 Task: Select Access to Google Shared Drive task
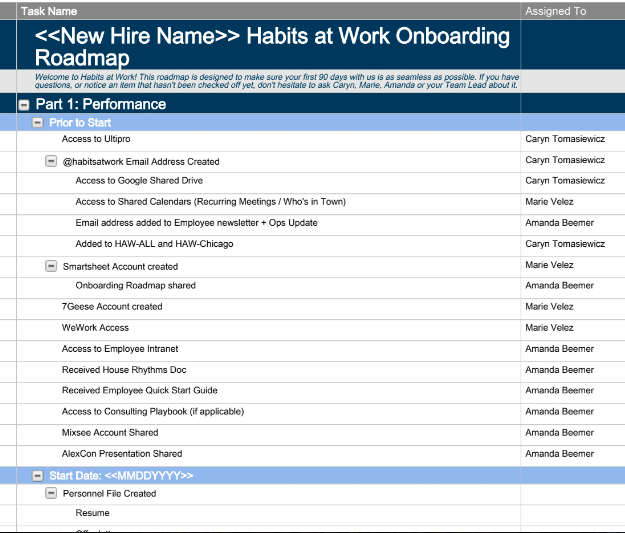tap(139, 181)
